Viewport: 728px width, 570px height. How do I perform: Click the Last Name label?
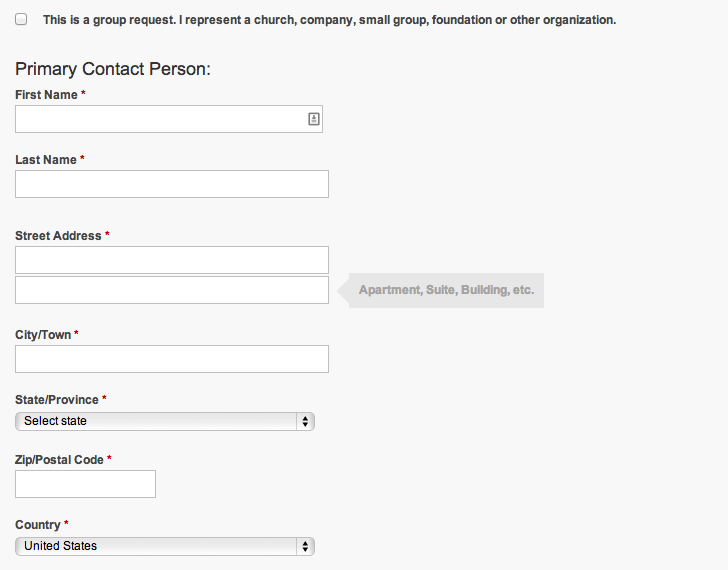46,160
